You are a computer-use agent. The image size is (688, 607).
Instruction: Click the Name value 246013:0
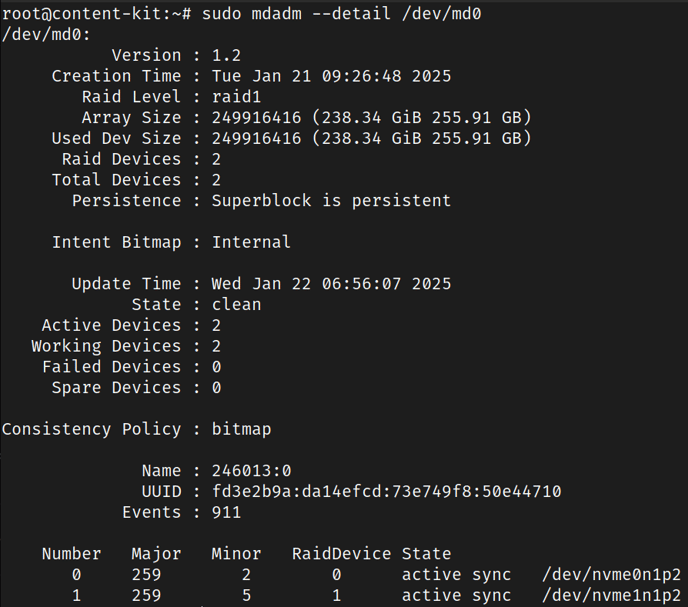tap(251, 471)
